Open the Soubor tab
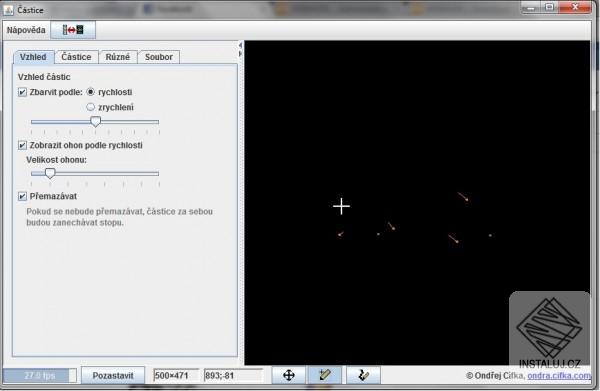Image resolution: width=600 pixels, height=391 pixels. click(x=159, y=57)
